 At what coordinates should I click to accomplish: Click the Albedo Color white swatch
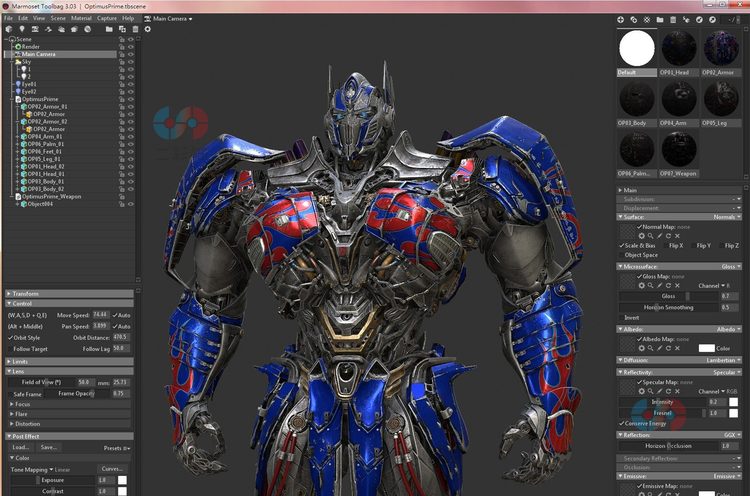[706, 348]
